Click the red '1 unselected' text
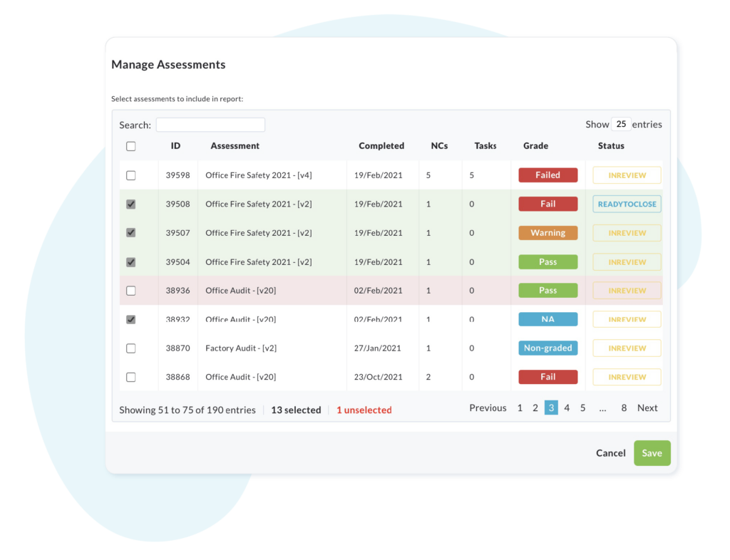 (x=364, y=410)
